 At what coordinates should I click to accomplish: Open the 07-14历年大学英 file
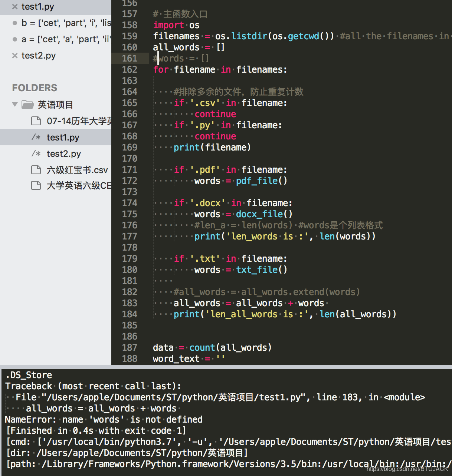pyautogui.click(x=79, y=121)
